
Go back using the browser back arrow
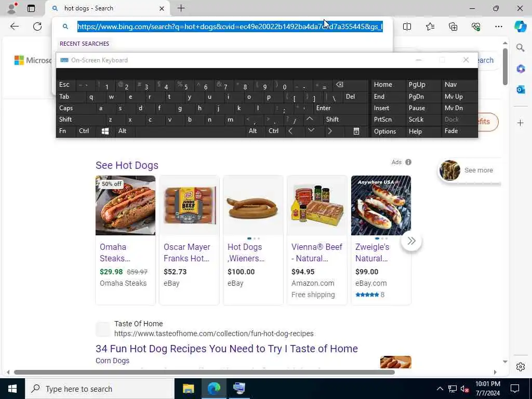click(x=14, y=26)
